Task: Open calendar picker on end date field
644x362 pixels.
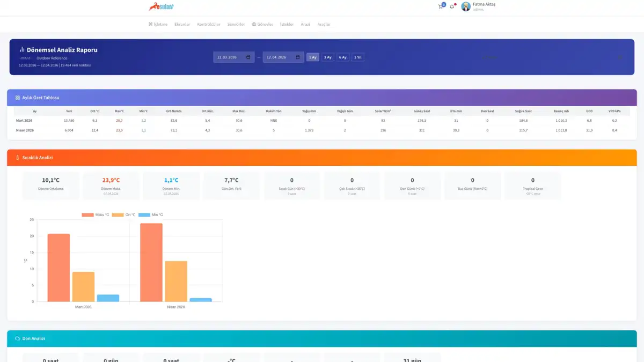Action: click(x=297, y=57)
